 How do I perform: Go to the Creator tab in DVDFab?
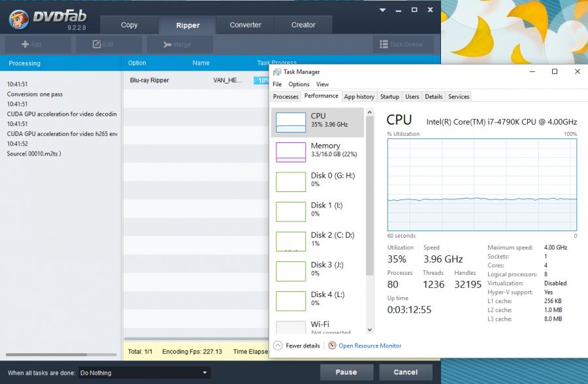click(x=303, y=25)
